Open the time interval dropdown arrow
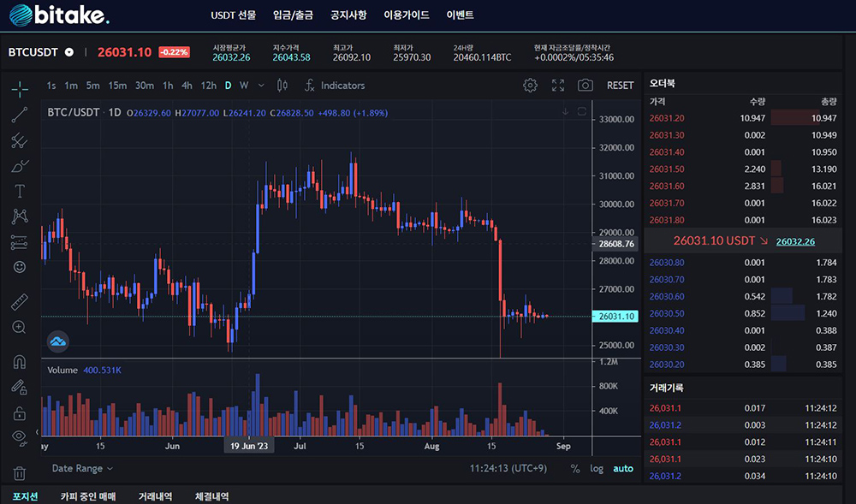Image resolution: width=856 pixels, height=504 pixels. (x=260, y=86)
